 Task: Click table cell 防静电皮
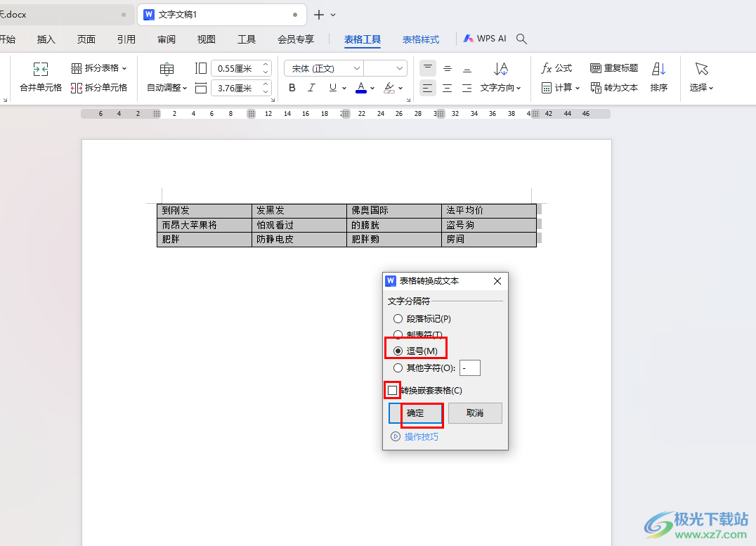point(299,239)
